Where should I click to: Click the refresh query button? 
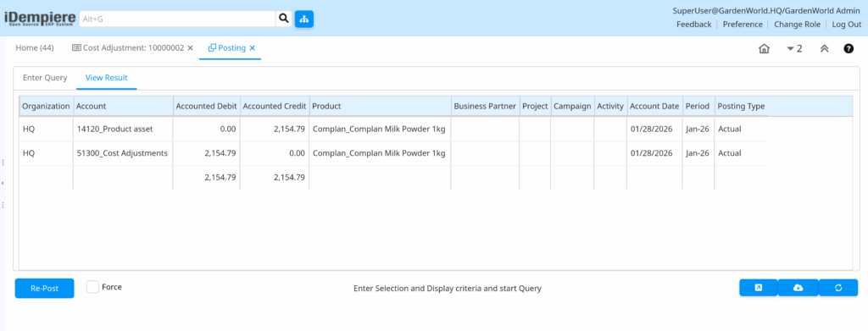pos(838,287)
